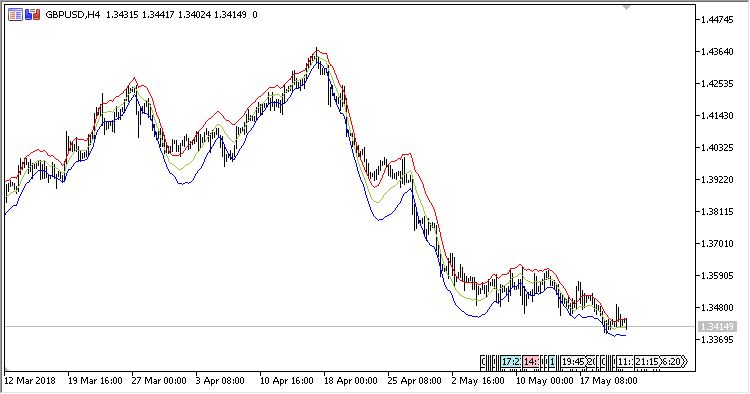
Task: Select the 19:45 event label
Action: click(x=573, y=362)
